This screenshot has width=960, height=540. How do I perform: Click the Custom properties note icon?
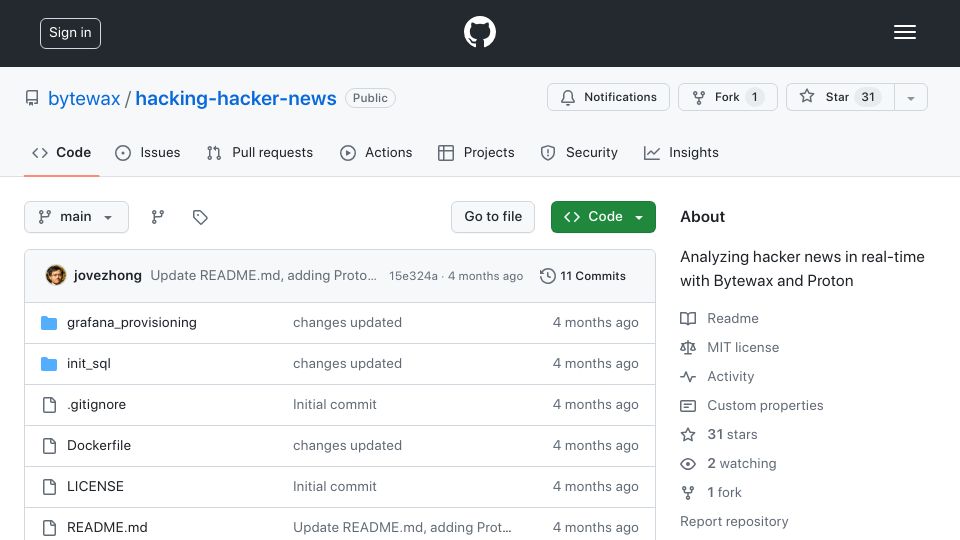tap(688, 405)
